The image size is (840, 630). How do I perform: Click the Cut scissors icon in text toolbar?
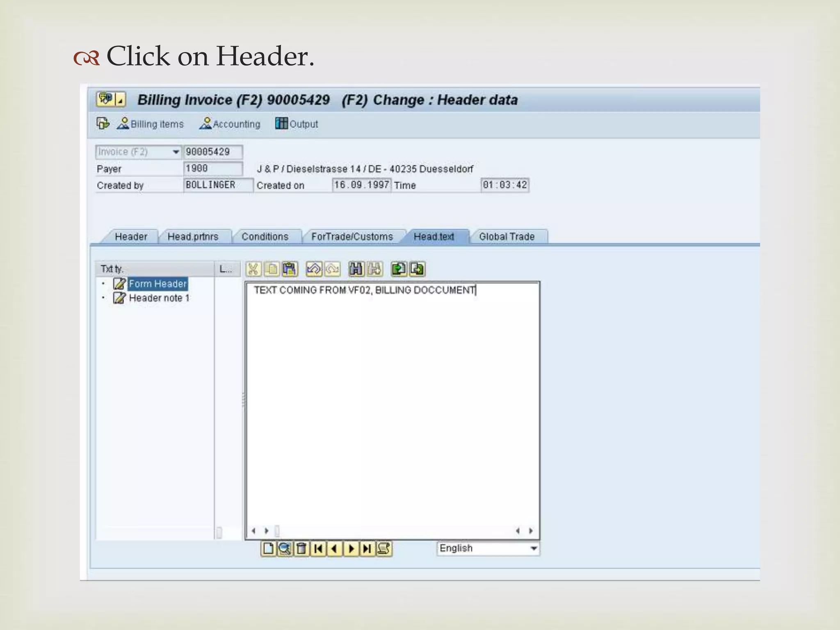253,269
